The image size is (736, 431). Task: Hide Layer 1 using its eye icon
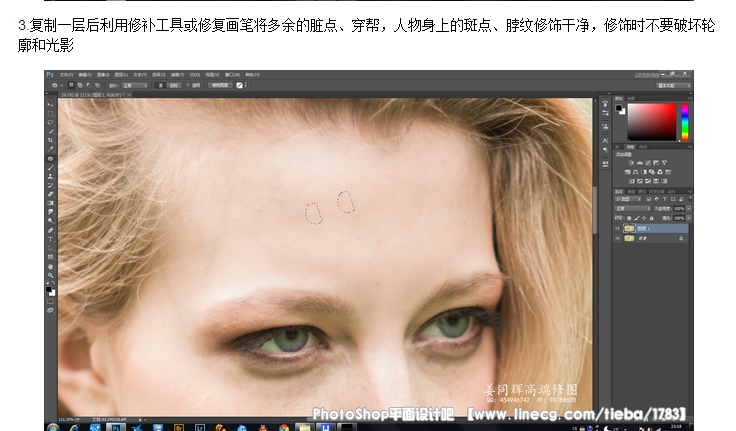pos(617,228)
